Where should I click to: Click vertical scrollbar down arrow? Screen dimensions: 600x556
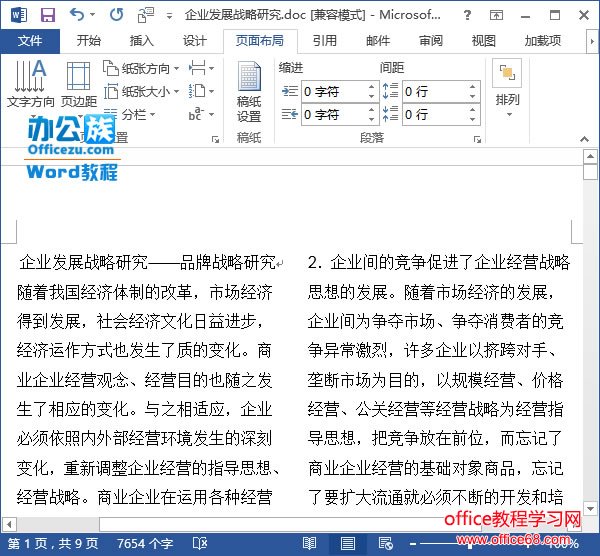(590, 509)
